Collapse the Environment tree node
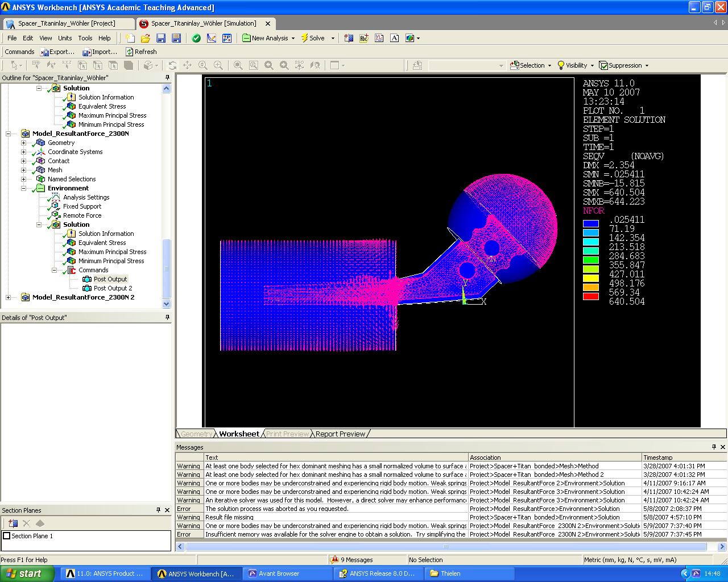 coord(23,188)
